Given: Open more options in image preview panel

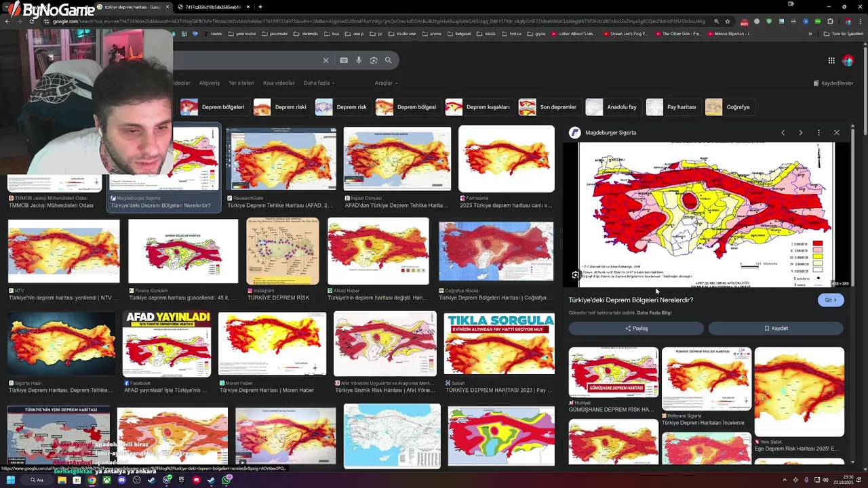Looking at the screenshot, I should [818, 133].
